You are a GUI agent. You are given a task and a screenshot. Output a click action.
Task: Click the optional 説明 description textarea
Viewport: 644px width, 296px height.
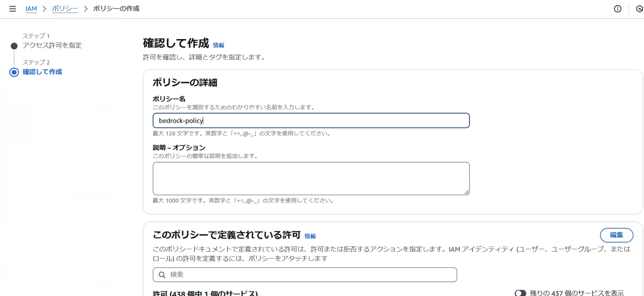[x=311, y=178]
